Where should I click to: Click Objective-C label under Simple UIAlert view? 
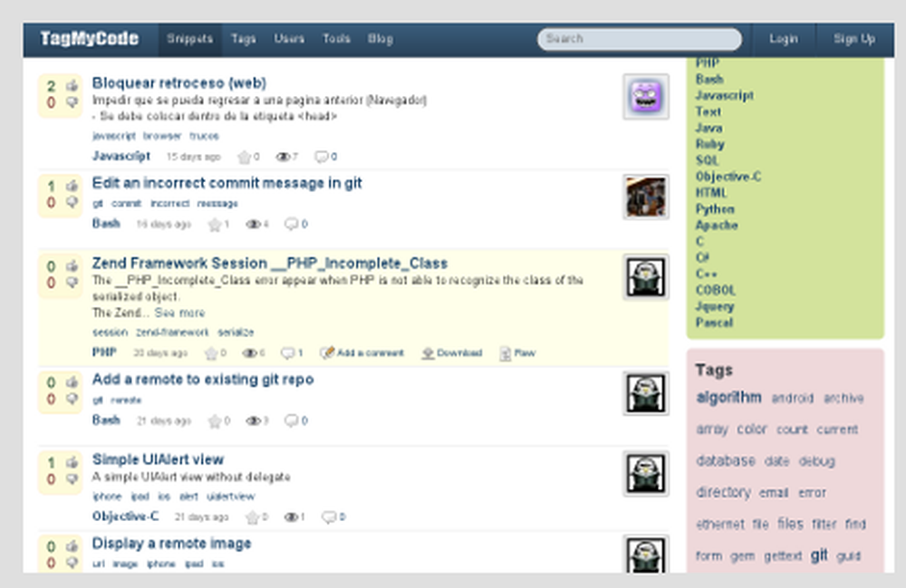(125, 516)
